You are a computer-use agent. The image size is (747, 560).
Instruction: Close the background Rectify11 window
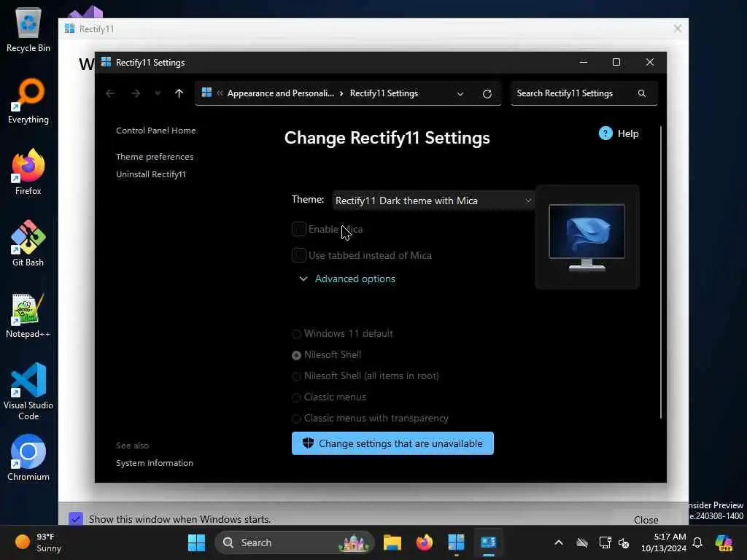coord(678,28)
